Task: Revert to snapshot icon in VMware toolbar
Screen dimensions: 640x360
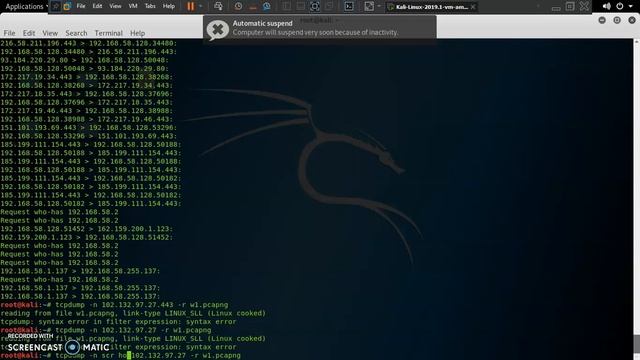Action: tap(253, 6)
